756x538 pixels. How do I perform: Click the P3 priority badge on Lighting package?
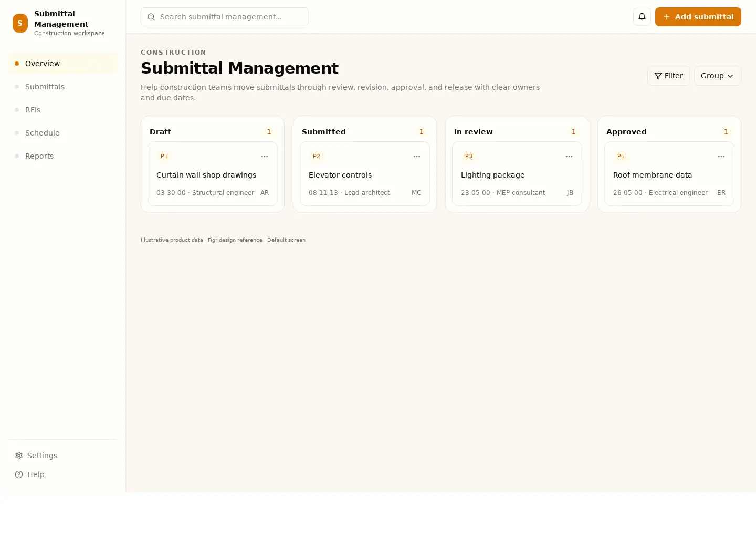click(469, 156)
